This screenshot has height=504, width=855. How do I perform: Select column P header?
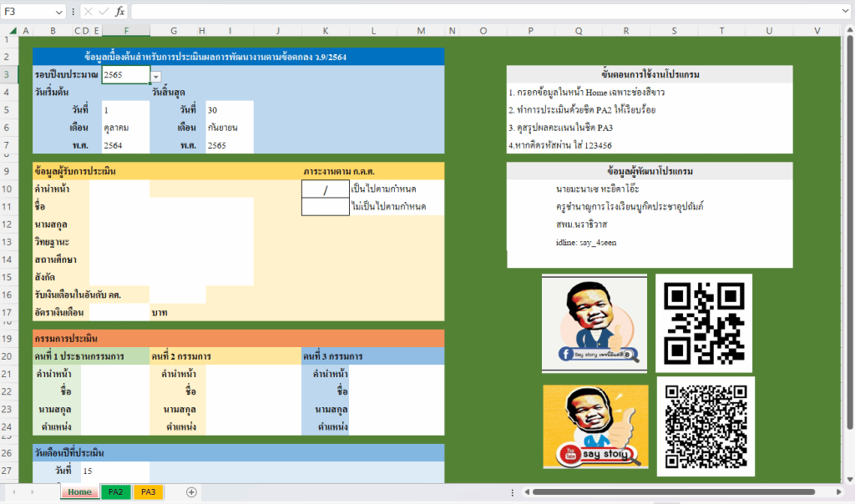point(530,31)
